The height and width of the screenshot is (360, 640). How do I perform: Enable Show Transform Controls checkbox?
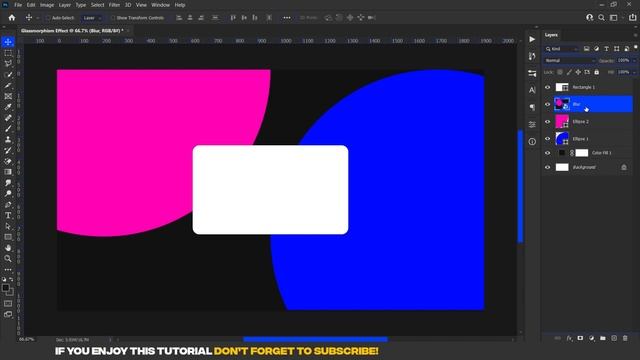(x=113, y=18)
